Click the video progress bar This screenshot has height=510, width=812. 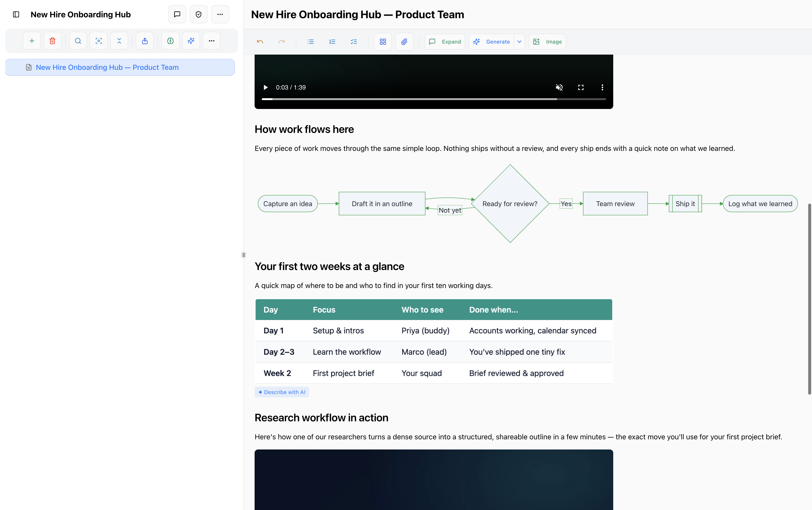pos(434,99)
